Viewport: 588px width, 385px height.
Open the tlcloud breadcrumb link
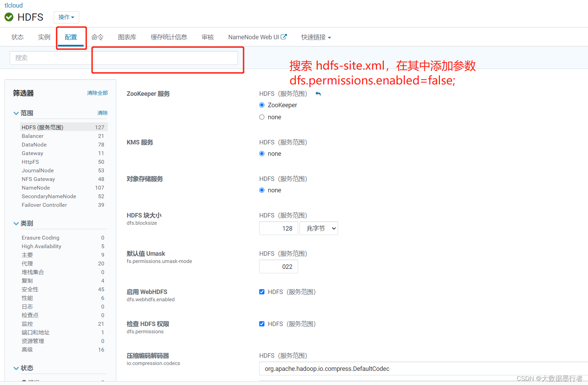[x=13, y=5]
